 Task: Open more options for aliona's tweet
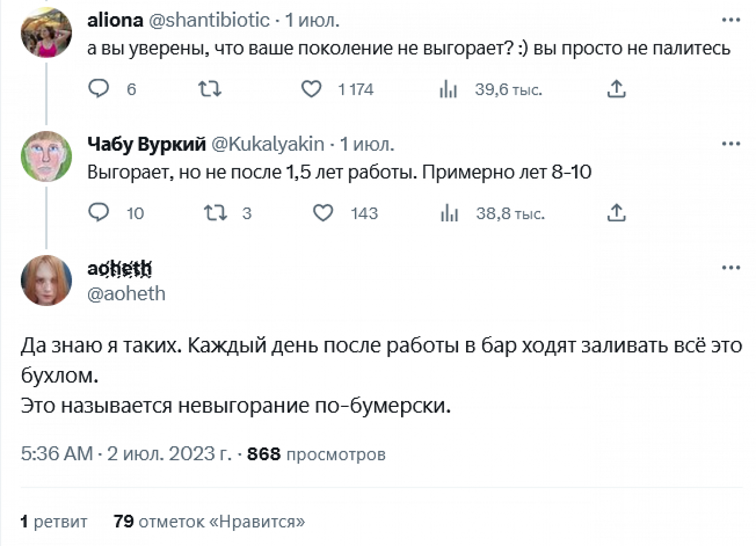click(731, 20)
